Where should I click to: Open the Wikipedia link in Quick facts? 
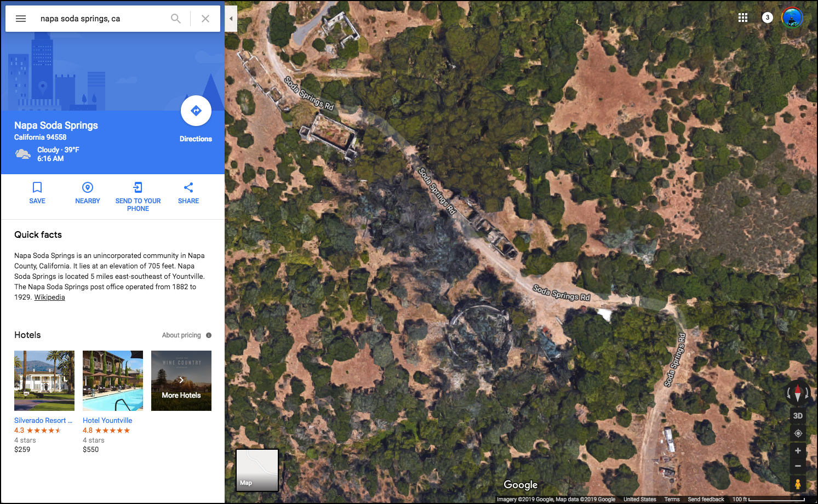pos(49,297)
